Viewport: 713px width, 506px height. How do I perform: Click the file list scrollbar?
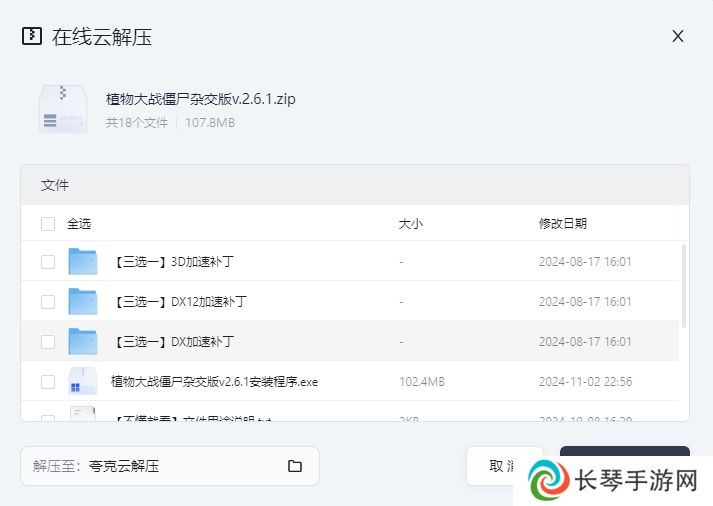click(x=684, y=286)
